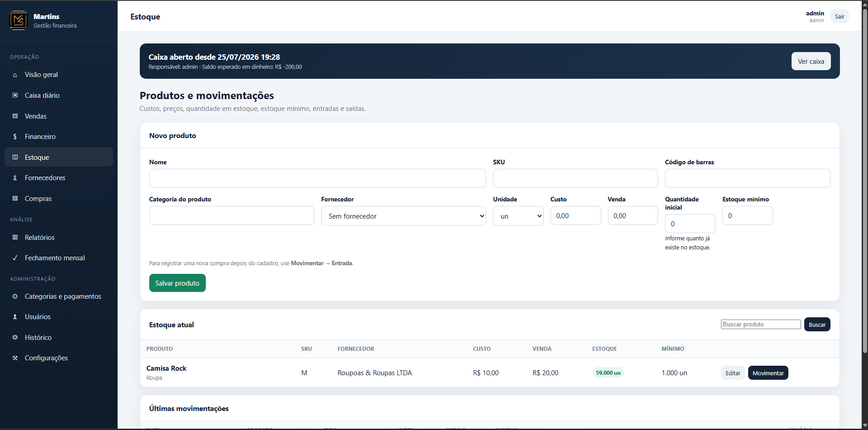Open the Compras page
This screenshot has width=868, height=430.
[x=59, y=199]
